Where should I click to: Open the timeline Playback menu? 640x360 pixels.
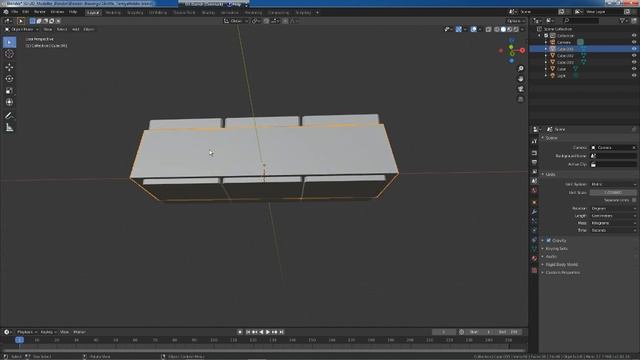point(26,332)
